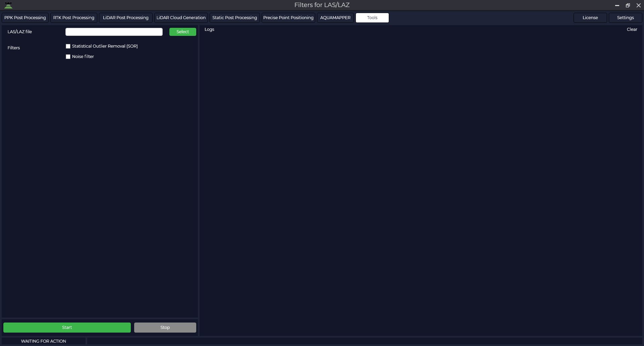Enable Statistical Outlier Removal (SOR) checkbox

pos(68,46)
